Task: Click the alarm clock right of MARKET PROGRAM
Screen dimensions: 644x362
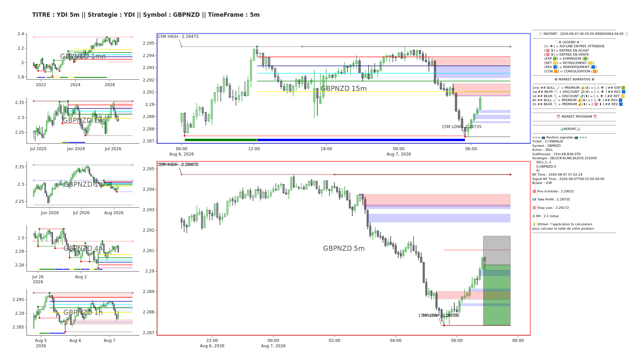Action: tap(595, 117)
